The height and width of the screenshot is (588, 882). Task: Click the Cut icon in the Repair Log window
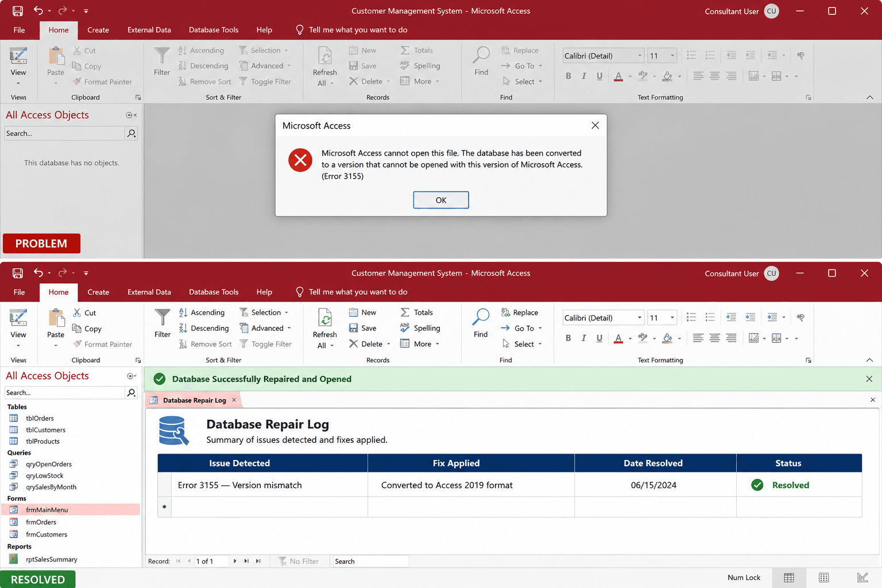click(x=77, y=313)
